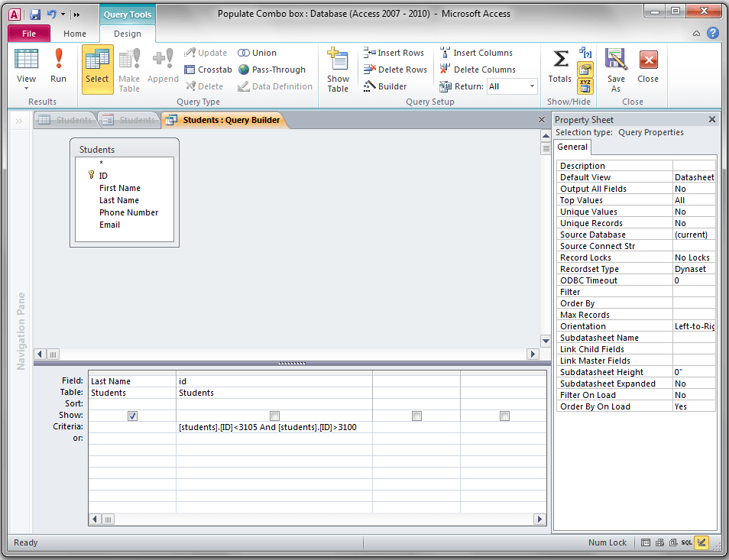The image size is (729, 560).
Task: Click Delete Columns in Query Setup
Action: pos(478,70)
